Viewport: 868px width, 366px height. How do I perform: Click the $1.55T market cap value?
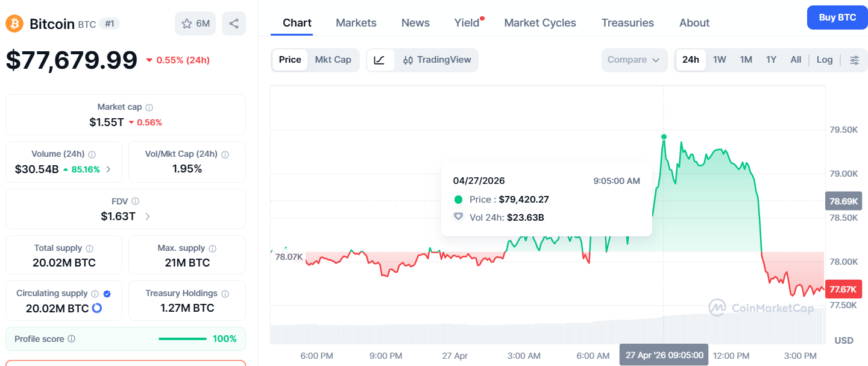pyautogui.click(x=107, y=122)
